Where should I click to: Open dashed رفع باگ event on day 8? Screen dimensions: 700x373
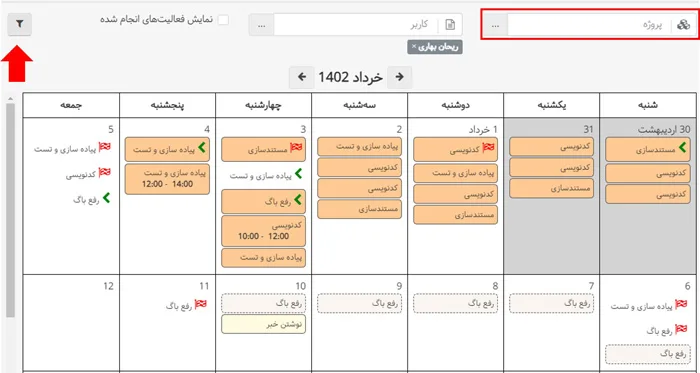click(455, 303)
